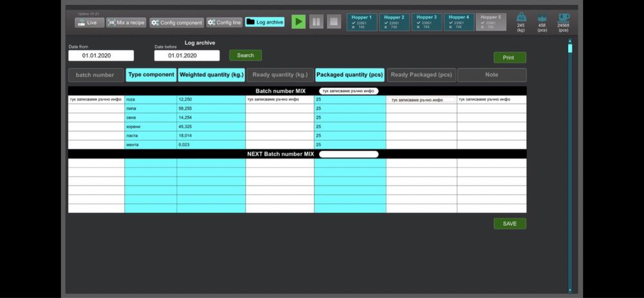Screen dimensions: 644x298
Task: Toggle the Ready Packaged (pcs) column
Action: tap(421, 75)
